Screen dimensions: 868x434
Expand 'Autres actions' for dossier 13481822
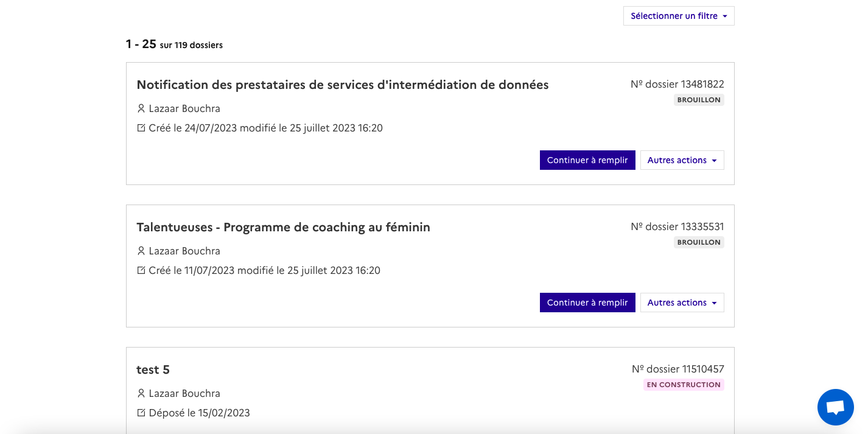(682, 160)
